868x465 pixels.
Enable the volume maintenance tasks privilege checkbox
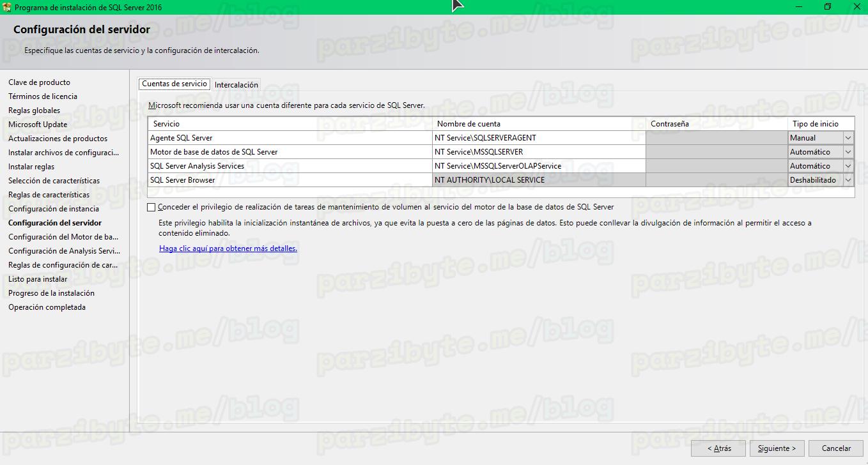click(151, 207)
